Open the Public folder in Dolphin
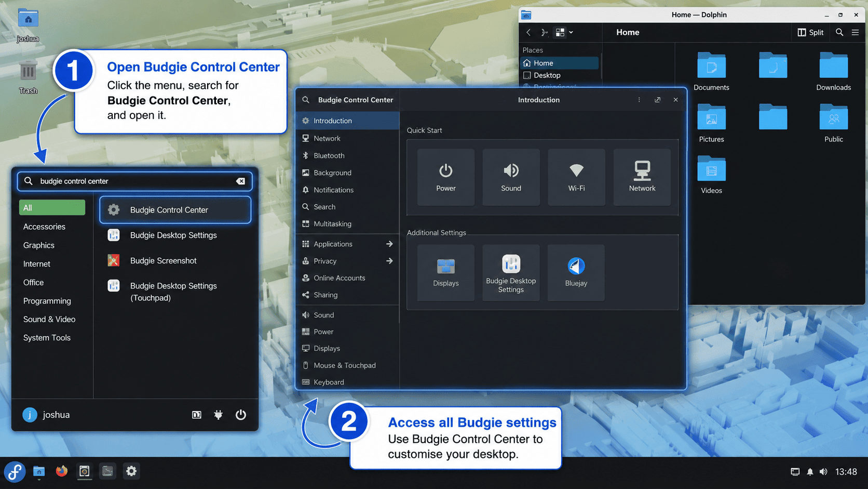Image resolution: width=868 pixels, height=489 pixels. click(833, 123)
